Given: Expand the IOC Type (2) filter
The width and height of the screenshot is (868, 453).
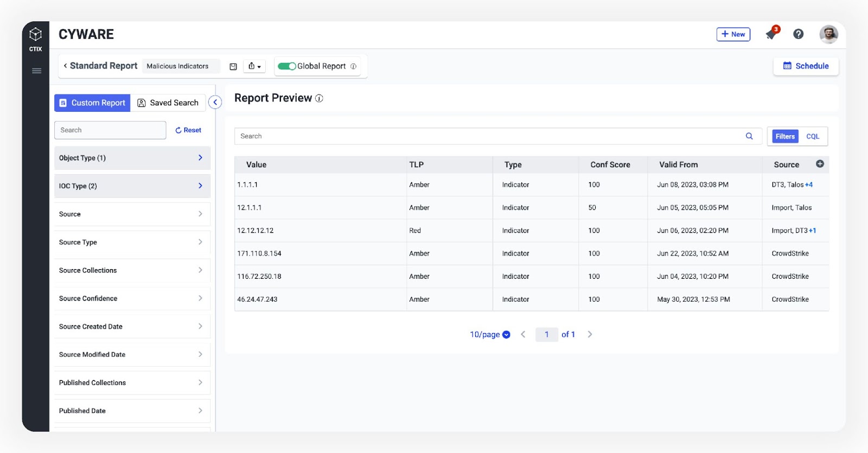Looking at the screenshot, I should point(132,186).
